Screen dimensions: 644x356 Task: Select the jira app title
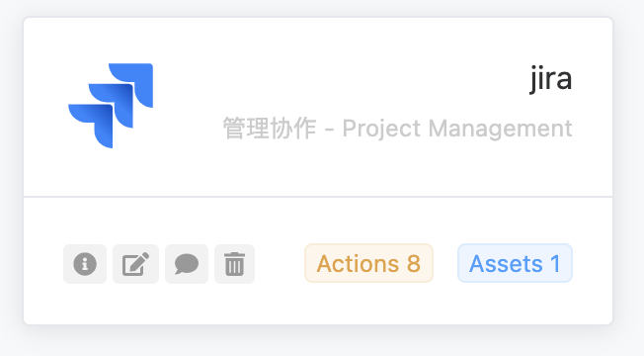551,78
